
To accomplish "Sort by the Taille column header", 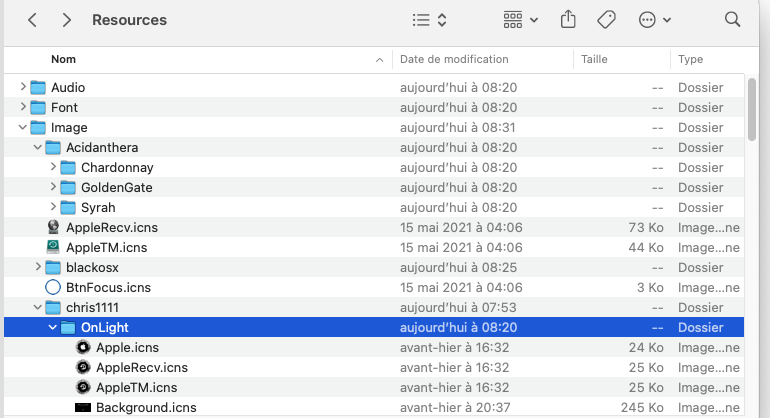I will [594, 59].
